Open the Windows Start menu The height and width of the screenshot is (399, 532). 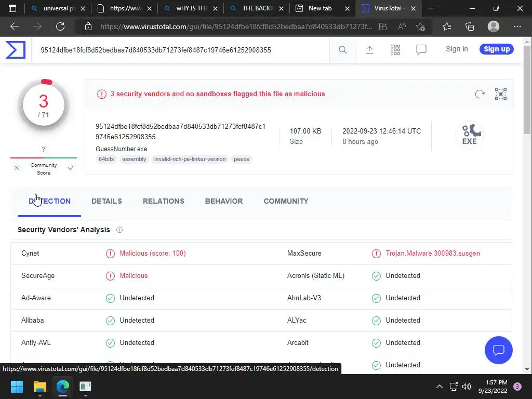pos(17,387)
